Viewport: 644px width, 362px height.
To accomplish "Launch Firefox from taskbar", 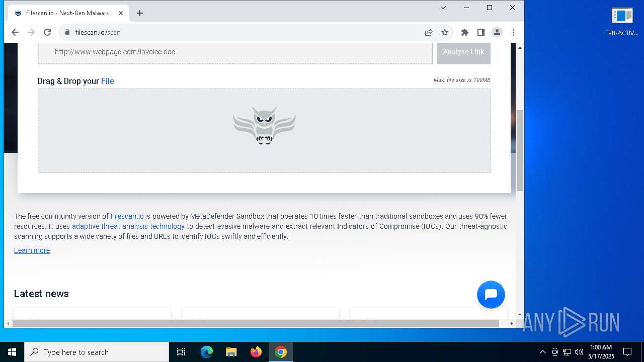I will click(256, 352).
